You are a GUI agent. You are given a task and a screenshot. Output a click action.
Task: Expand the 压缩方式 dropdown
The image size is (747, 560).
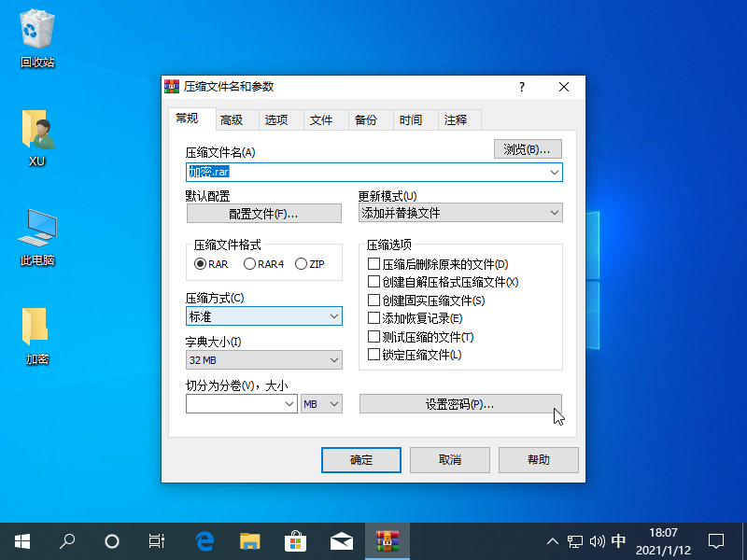pyautogui.click(x=264, y=317)
